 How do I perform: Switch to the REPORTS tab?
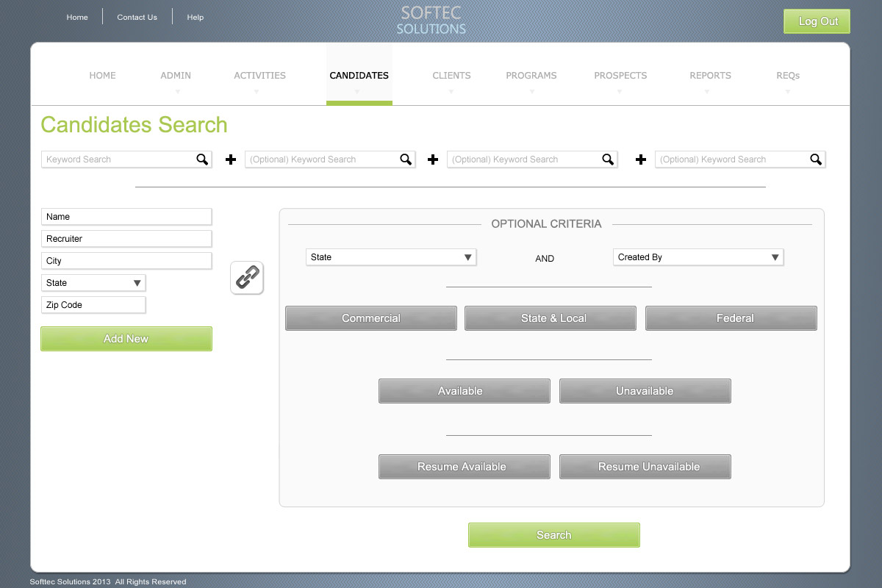(x=710, y=76)
